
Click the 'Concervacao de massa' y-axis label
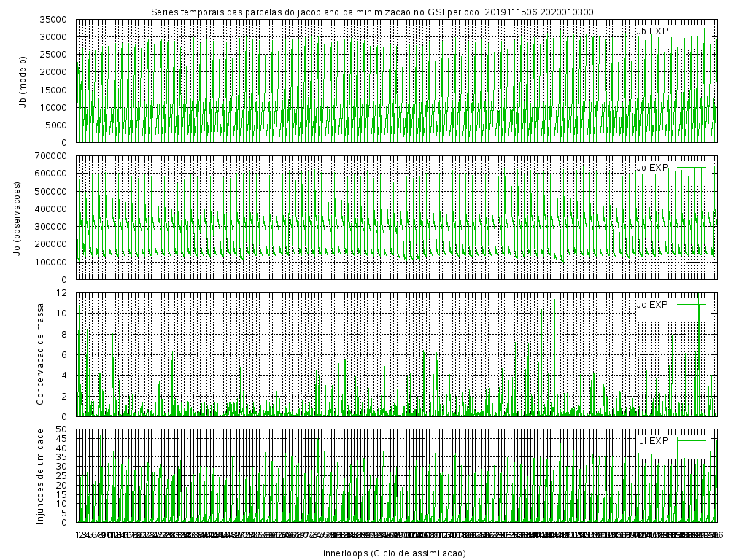click(41, 354)
